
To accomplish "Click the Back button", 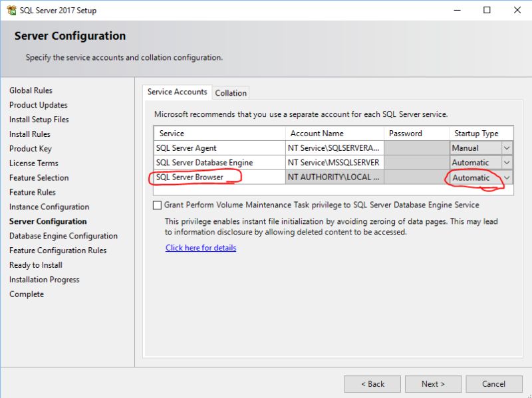I will point(372,383).
